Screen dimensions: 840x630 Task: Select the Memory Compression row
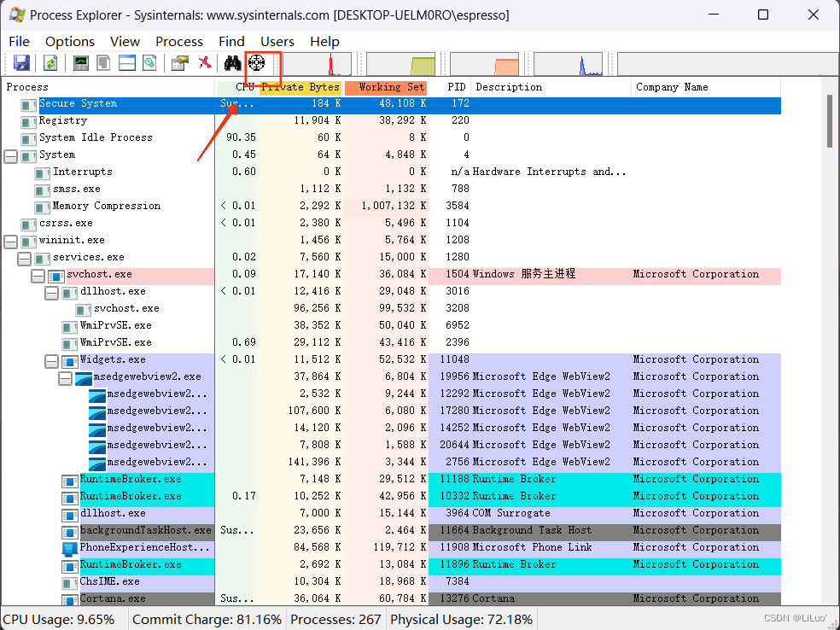point(391,207)
